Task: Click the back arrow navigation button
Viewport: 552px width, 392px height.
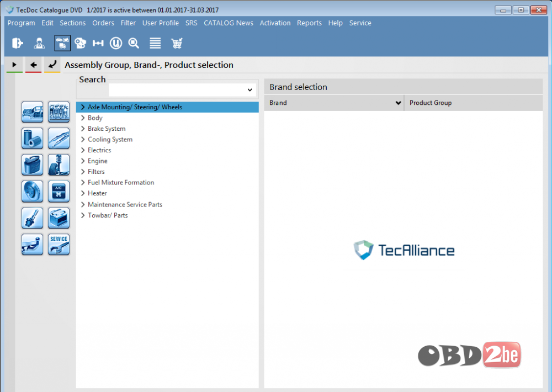Action: pyautogui.click(x=34, y=65)
